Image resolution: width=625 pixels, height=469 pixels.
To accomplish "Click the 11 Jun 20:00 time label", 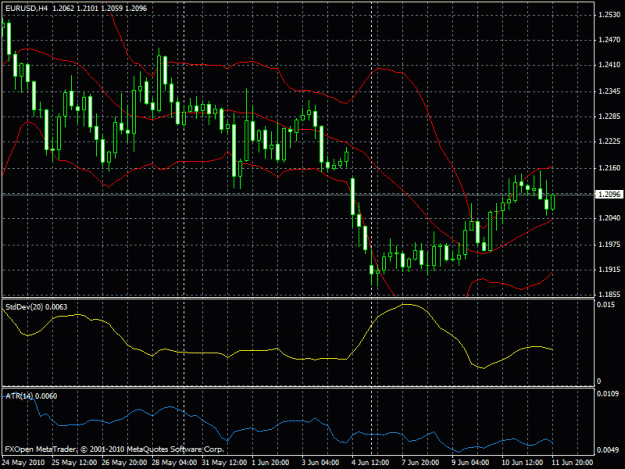I will click(x=572, y=463).
